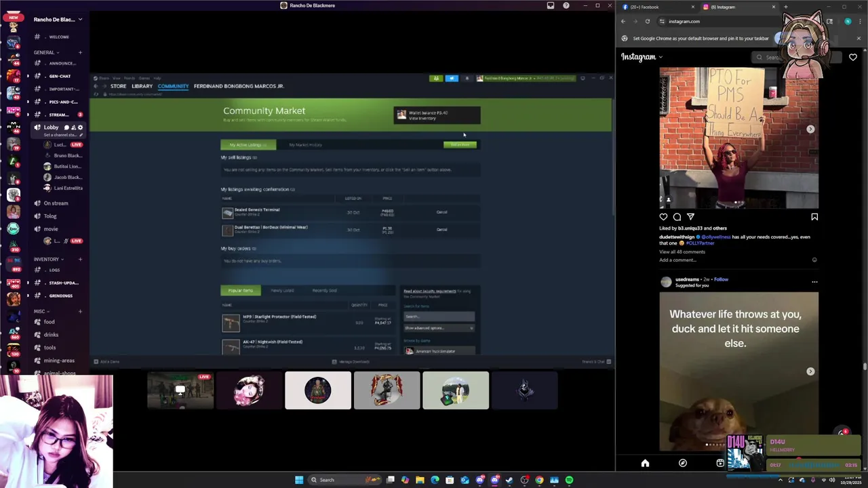Open Chrome profile avatar N
Image resolution: width=868 pixels, height=488 pixels.
pyautogui.click(x=848, y=21)
